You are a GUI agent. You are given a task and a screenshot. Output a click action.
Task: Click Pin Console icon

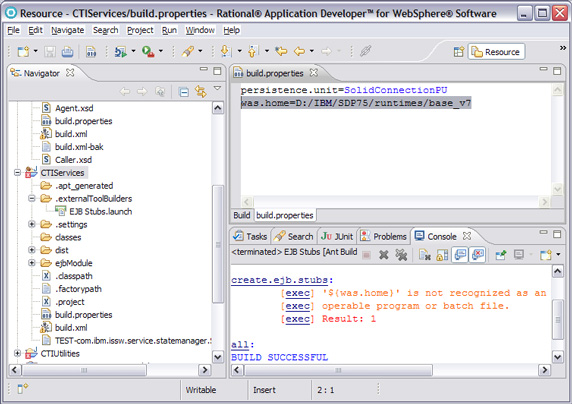pyautogui.click(x=501, y=255)
